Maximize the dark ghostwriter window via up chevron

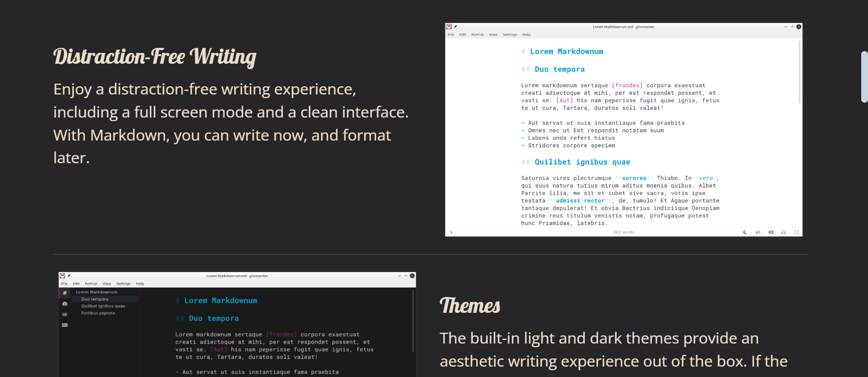point(406,276)
